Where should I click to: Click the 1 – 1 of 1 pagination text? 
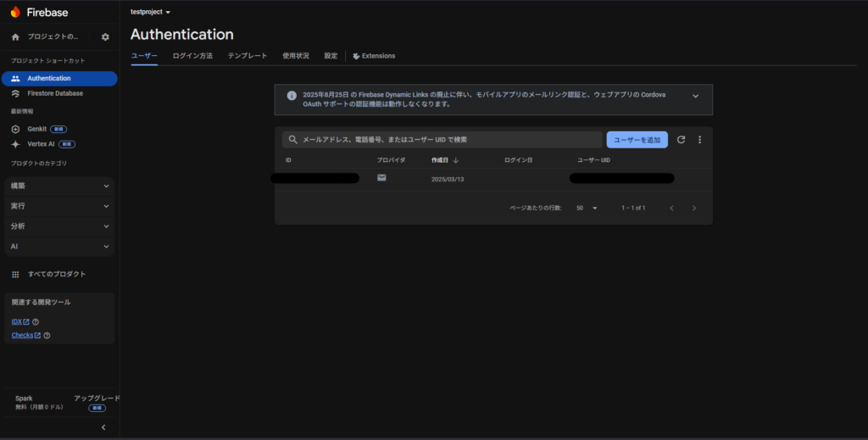click(633, 208)
